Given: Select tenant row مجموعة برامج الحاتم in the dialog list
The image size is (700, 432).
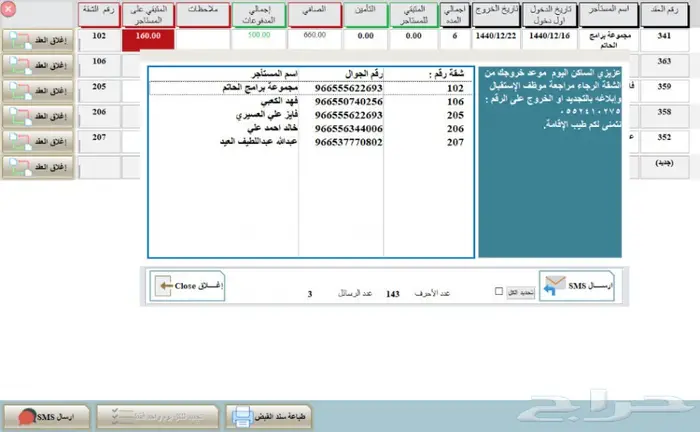Looking at the screenshot, I should pyautogui.click(x=311, y=88).
